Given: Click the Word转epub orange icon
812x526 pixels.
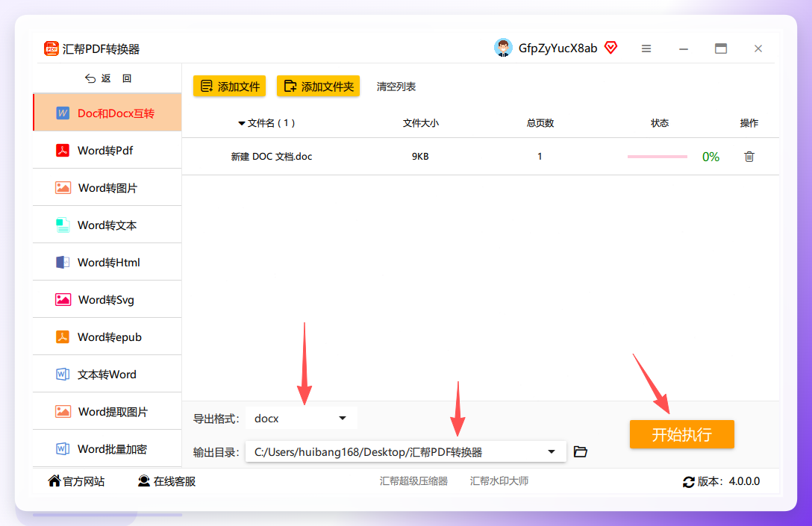Looking at the screenshot, I should point(63,337).
